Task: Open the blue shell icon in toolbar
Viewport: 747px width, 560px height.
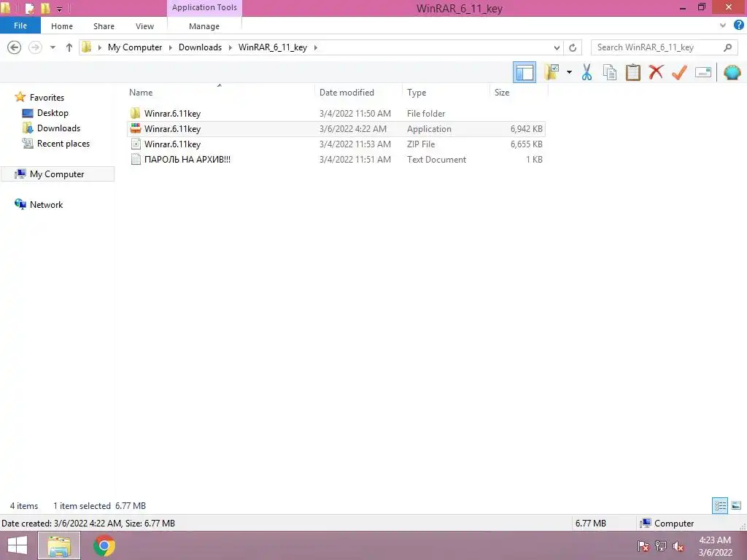Action: (732, 72)
